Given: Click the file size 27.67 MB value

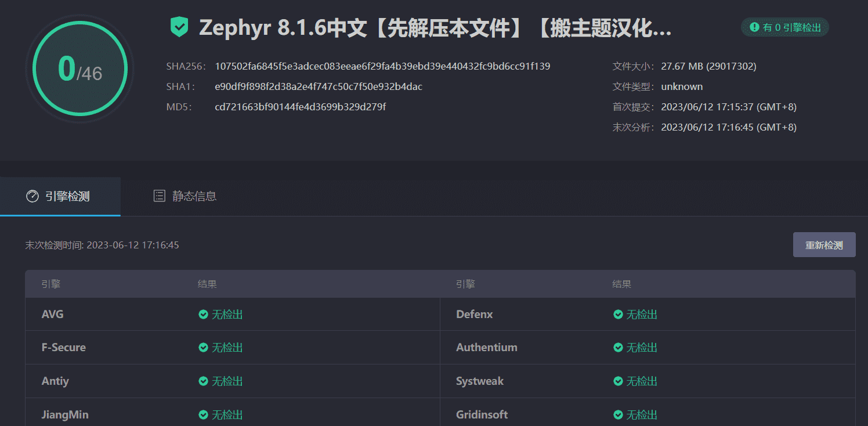Looking at the screenshot, I should 708,66.
